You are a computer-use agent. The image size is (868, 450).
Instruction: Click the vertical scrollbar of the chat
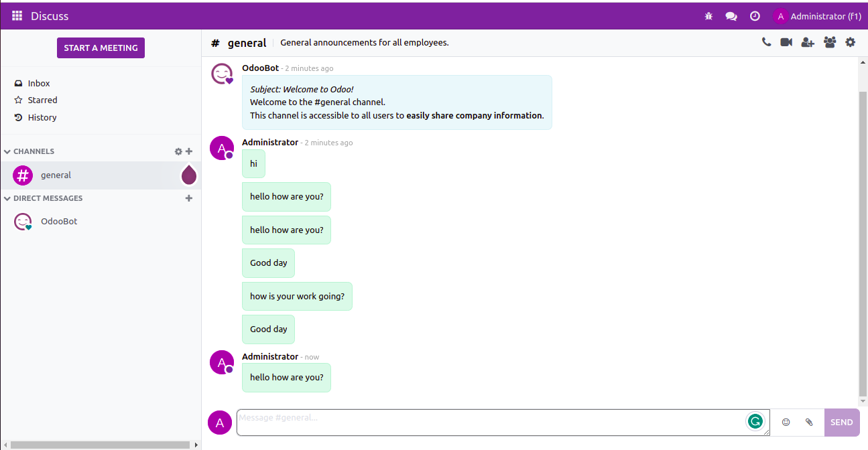pos(863,241)
